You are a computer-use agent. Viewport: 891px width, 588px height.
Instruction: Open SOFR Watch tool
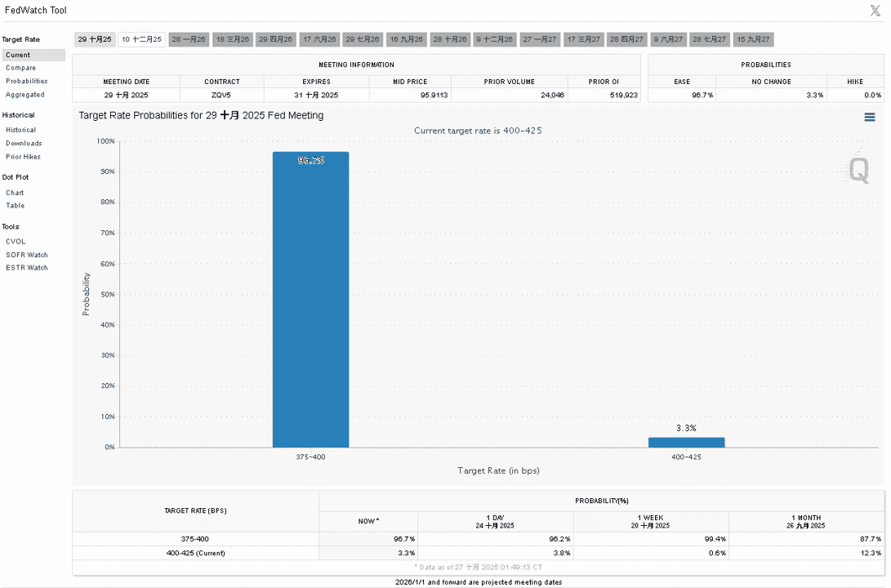click(x=27, y=255)
